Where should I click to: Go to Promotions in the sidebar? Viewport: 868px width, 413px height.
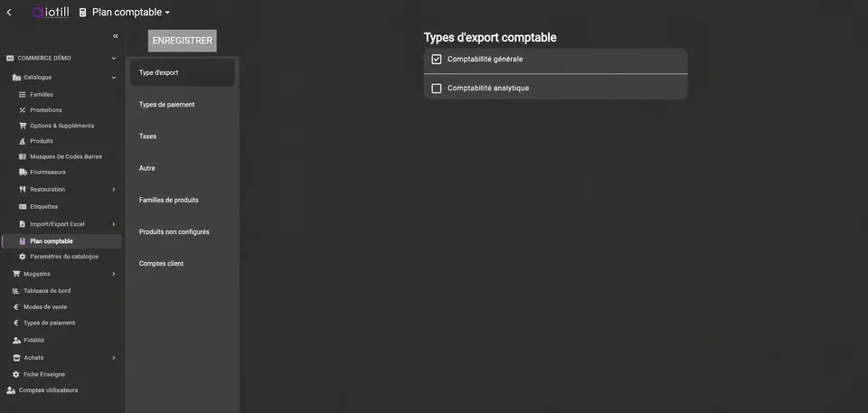tap(46, 110)
